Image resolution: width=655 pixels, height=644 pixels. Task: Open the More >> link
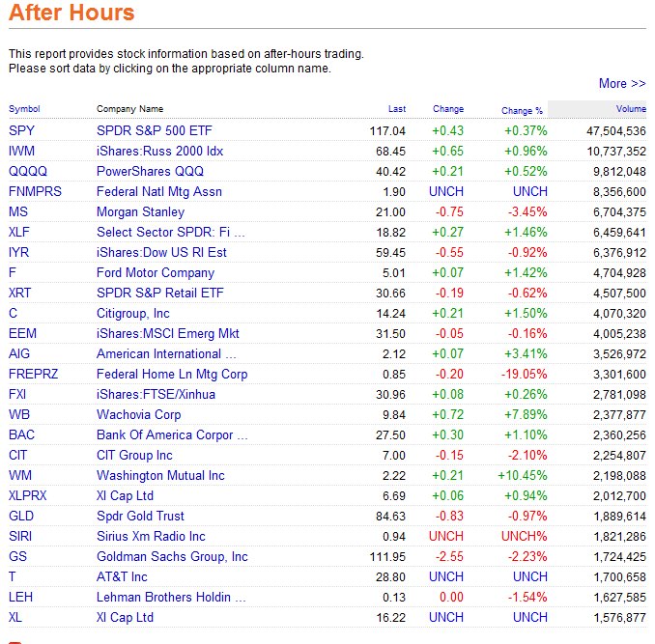tap(621, 84)
